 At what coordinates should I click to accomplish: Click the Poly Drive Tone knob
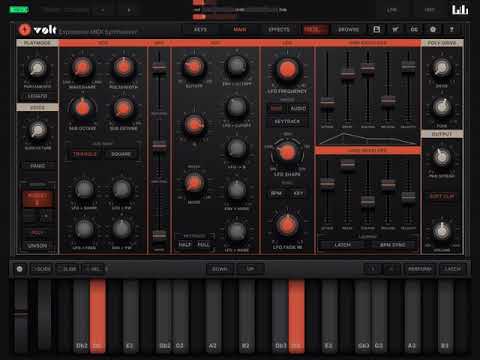tap(442, 107)
